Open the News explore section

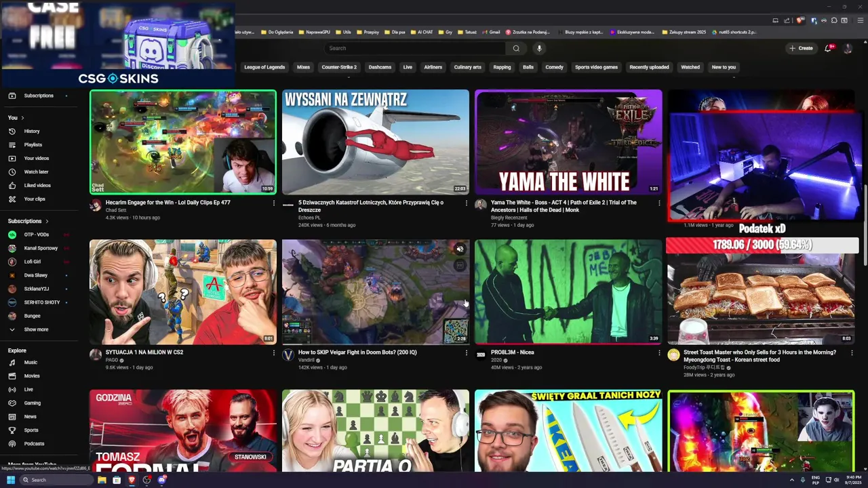click(x=30, y=417)
